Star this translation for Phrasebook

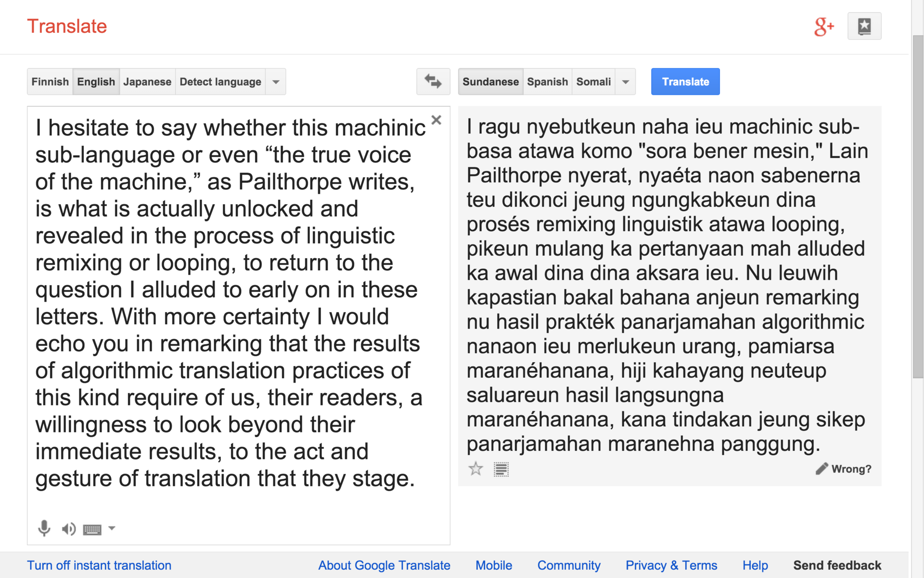475,469
